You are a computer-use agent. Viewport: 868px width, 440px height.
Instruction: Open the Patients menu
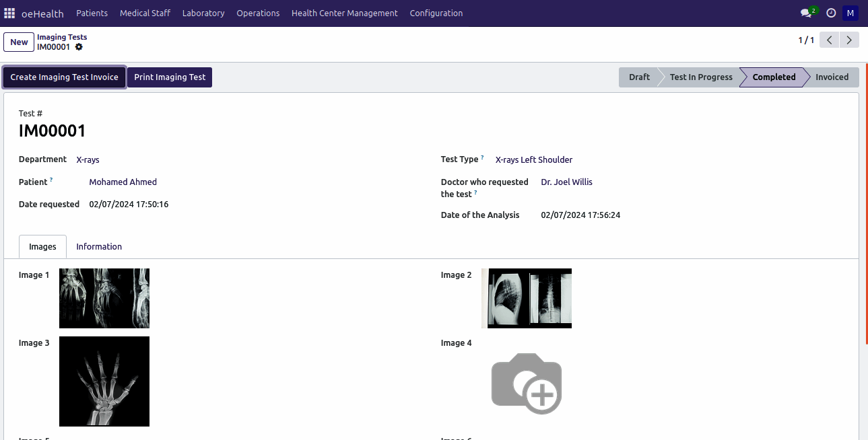92,13
